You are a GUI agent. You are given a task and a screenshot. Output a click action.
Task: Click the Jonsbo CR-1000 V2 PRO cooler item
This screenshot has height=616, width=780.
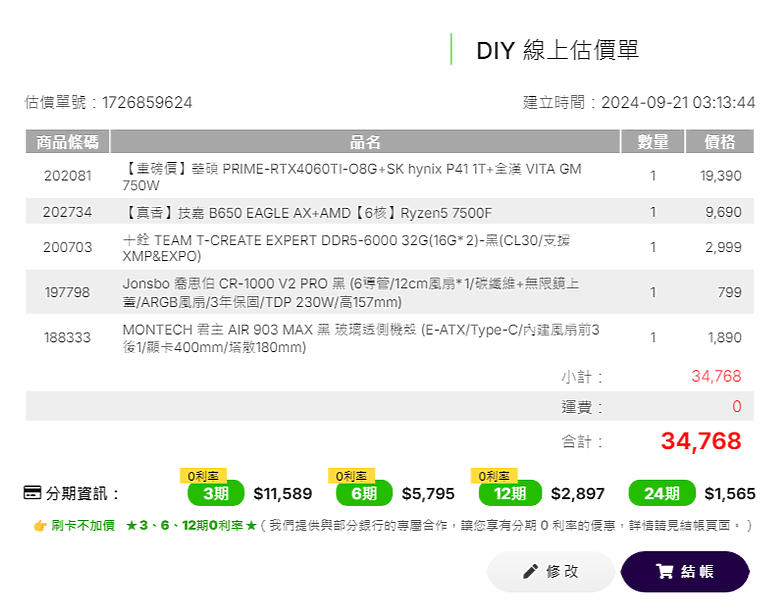(390, 292)
